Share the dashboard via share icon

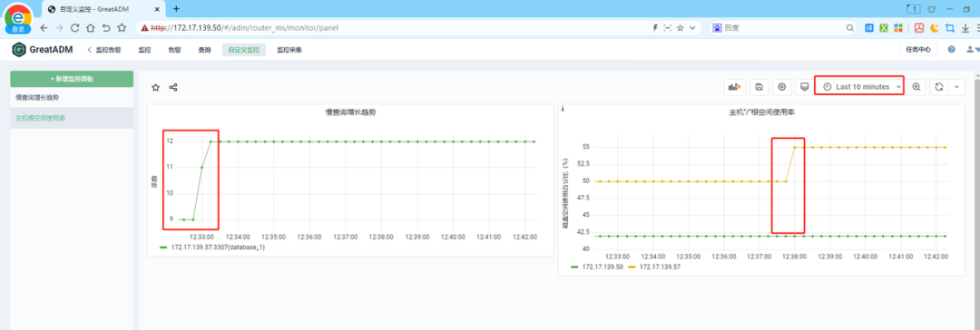173,88
